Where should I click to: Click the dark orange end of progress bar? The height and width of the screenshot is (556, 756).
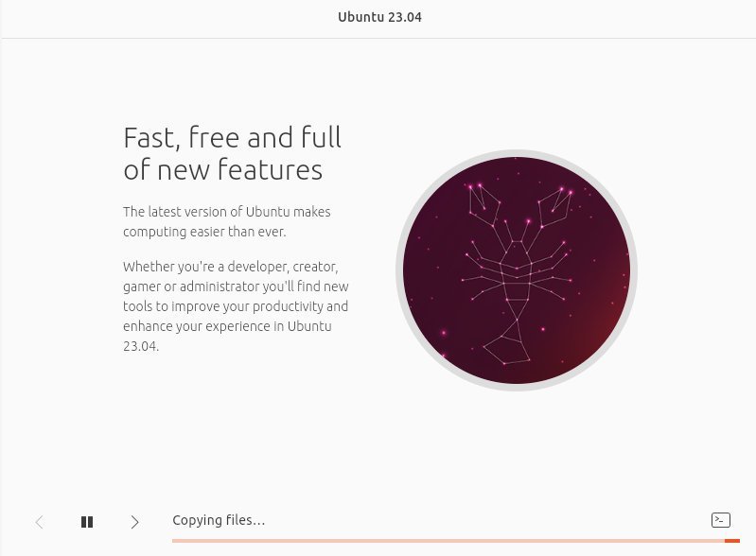click(x=732, y=541)
